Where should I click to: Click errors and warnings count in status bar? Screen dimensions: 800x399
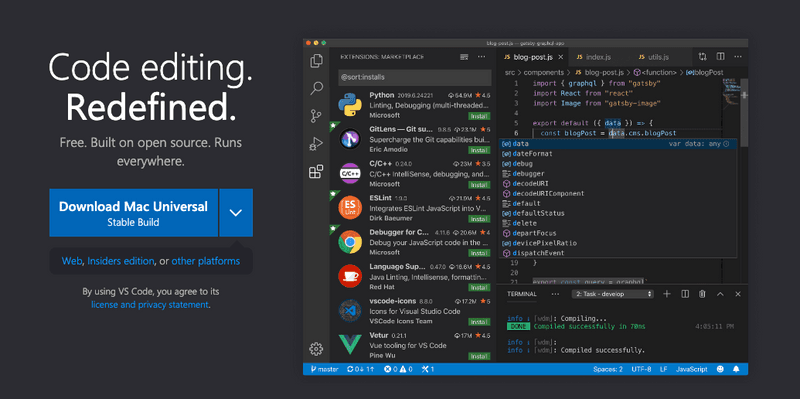click(398, 369)
